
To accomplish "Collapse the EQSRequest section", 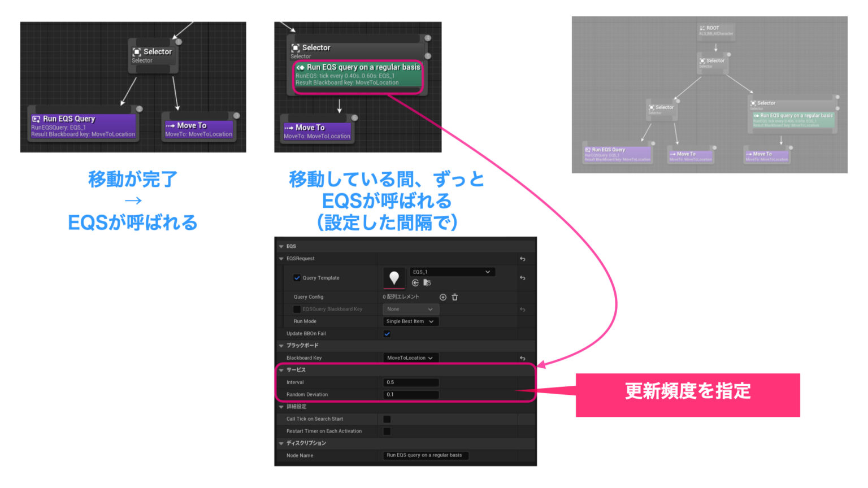I will [x=281, y=258].
